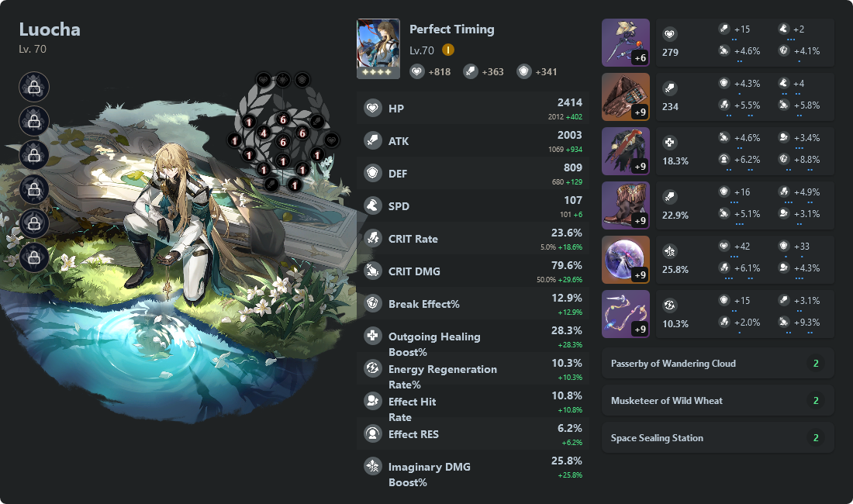
Task: Toggle the third lock icon on the left
Action: point(33,155)
